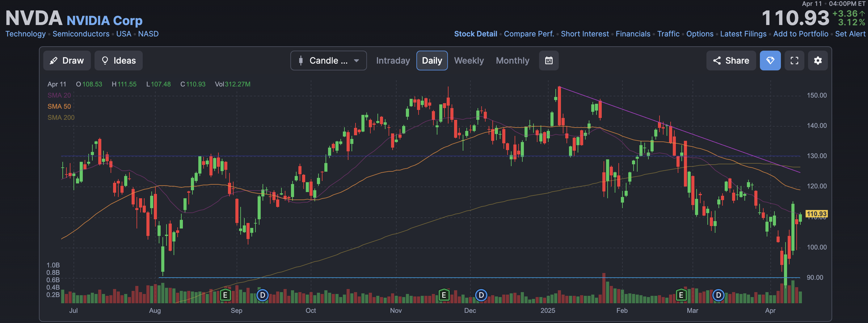Click the Vol 312.27M value
The width and height of the screenshot is (868, 323).
pyautogui.click(x=233, y=84)
